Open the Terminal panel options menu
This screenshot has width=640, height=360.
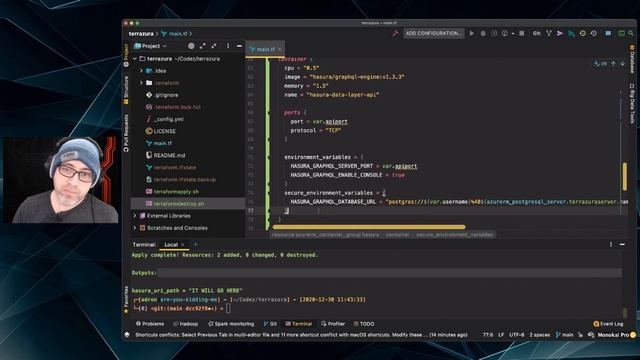pyautogui.click(x=611, y=244)
